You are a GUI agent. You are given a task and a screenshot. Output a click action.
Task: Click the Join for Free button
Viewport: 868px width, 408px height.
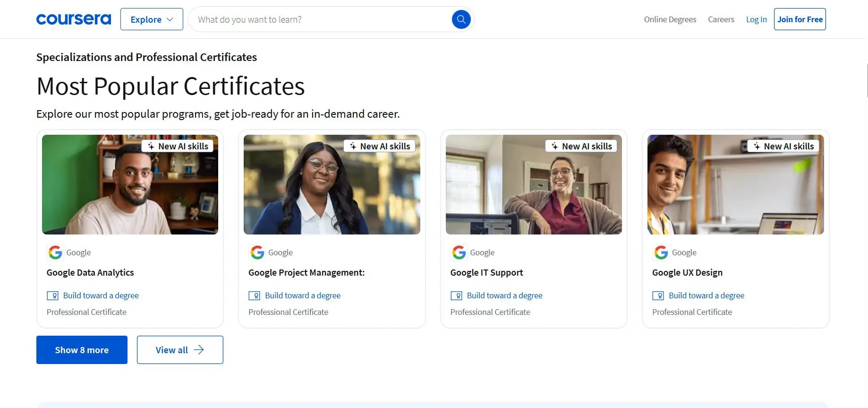[x=800, y=19]
